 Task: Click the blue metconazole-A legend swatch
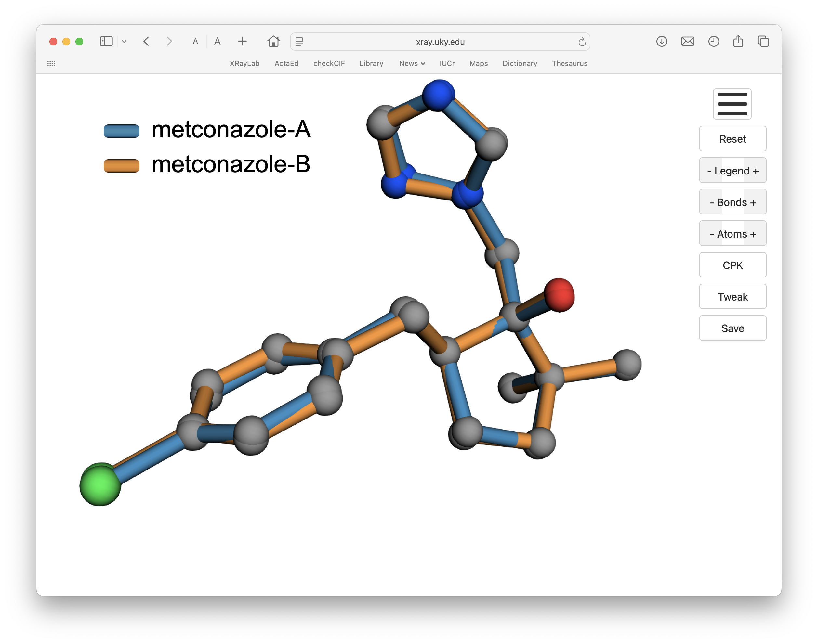pos(122,131)
